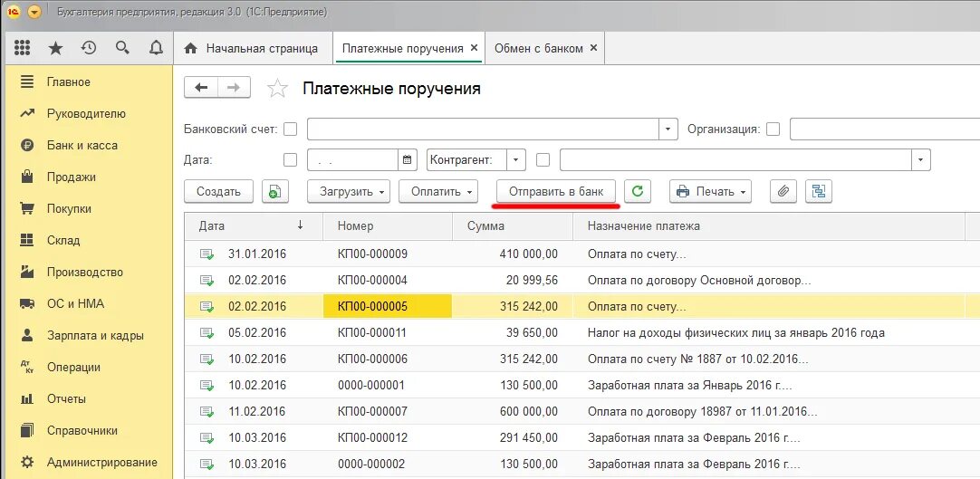Enable the Банковский счет filter checkbox
The height and width of the screenshot is (479, 980).
coord(291,129)
